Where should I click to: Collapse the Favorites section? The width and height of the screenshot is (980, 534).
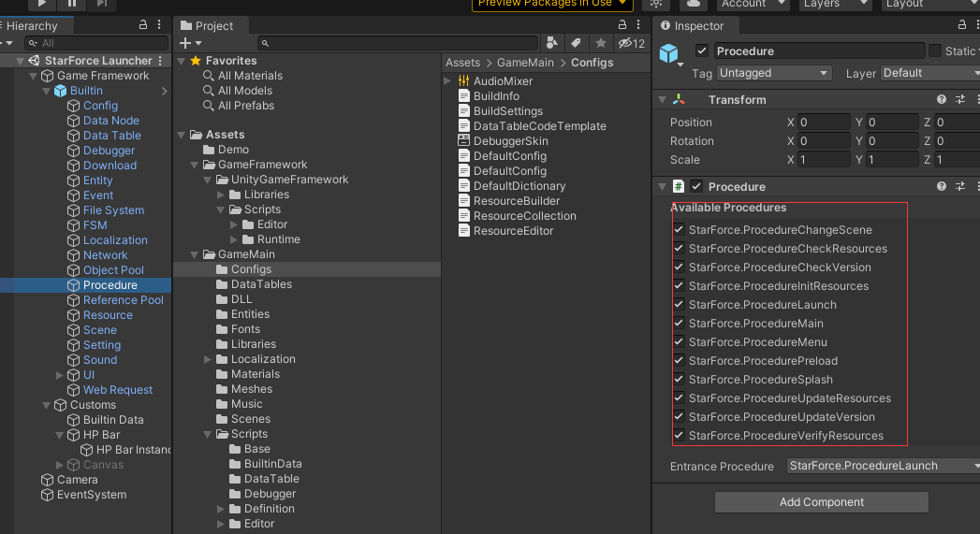coord(182,61)
